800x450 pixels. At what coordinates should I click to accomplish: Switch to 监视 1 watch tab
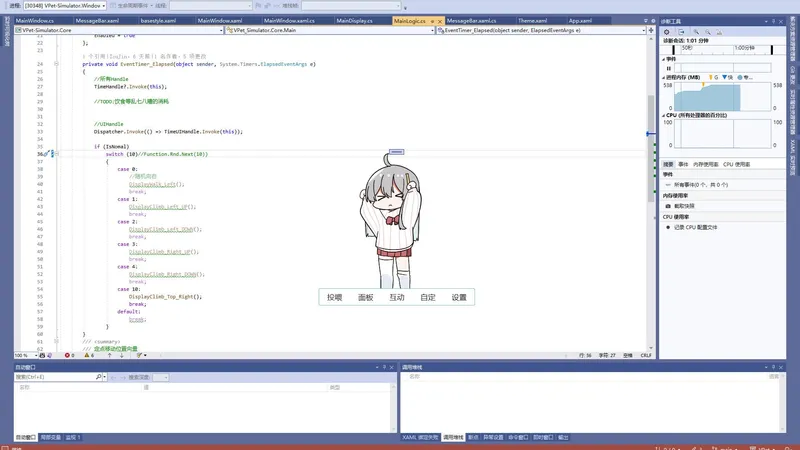coord(73,438)
